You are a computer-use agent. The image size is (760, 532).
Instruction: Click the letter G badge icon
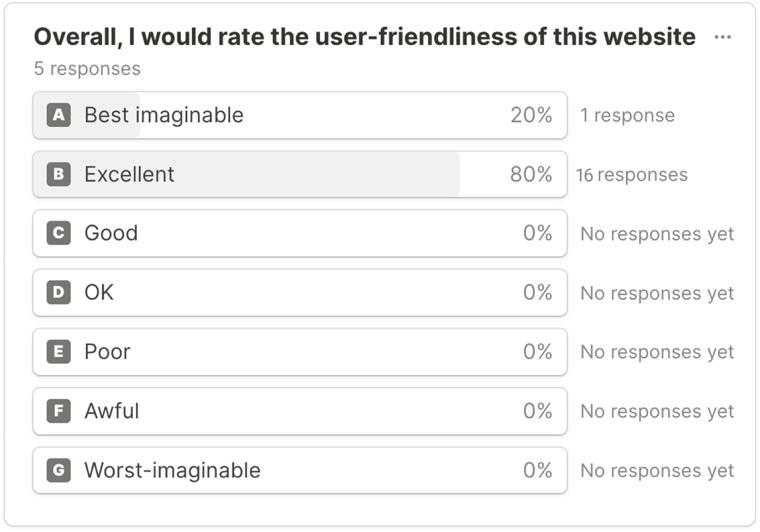click(x=59, y=470)
